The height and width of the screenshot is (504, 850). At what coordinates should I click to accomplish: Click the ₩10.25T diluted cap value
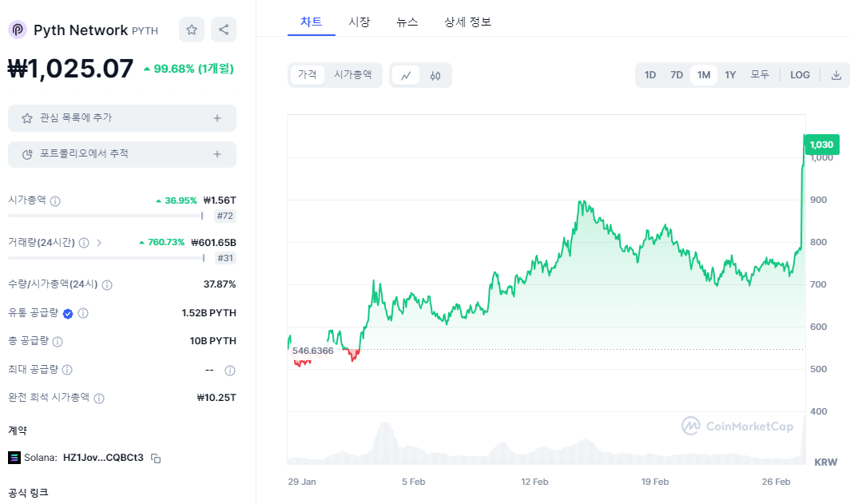click(x=216, y=398)
